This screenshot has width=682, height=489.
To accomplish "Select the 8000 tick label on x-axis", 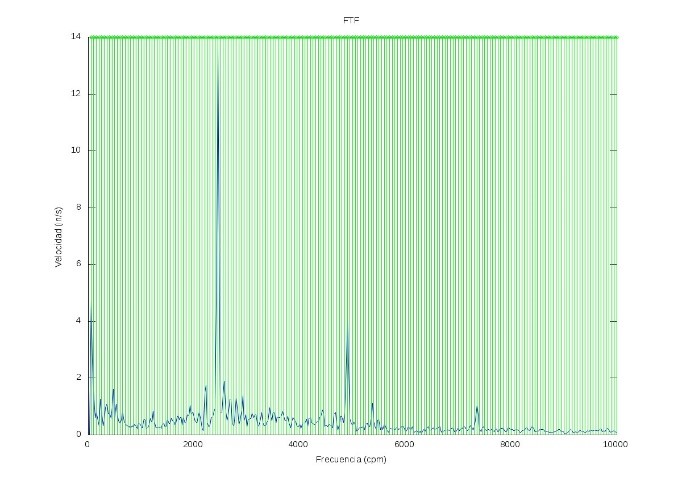I will 510,445.
